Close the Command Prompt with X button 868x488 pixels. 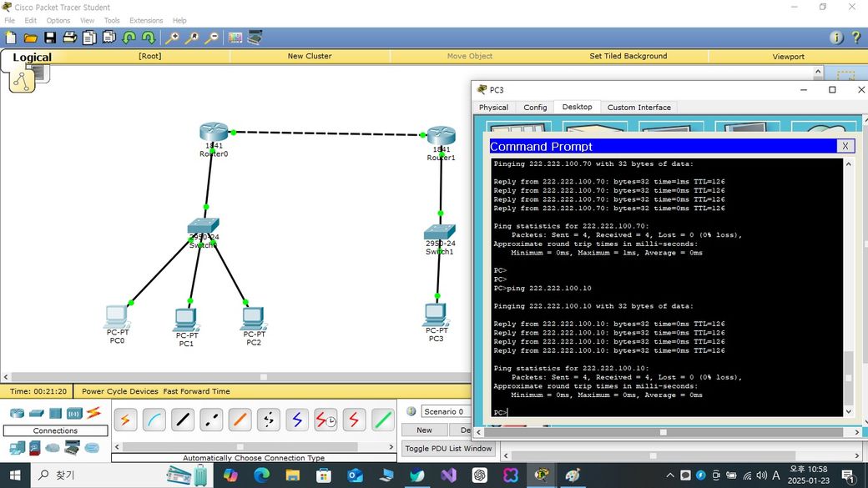(845, 146)
